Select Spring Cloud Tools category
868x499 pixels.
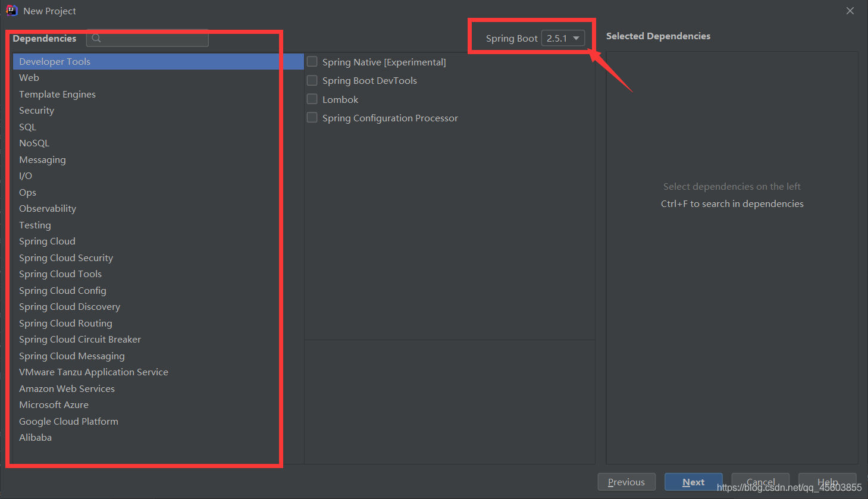158,274
